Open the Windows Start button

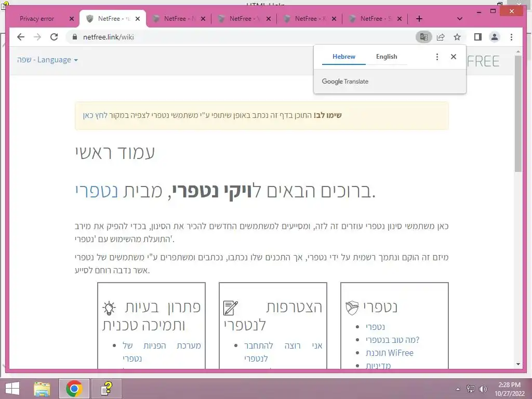12,389
